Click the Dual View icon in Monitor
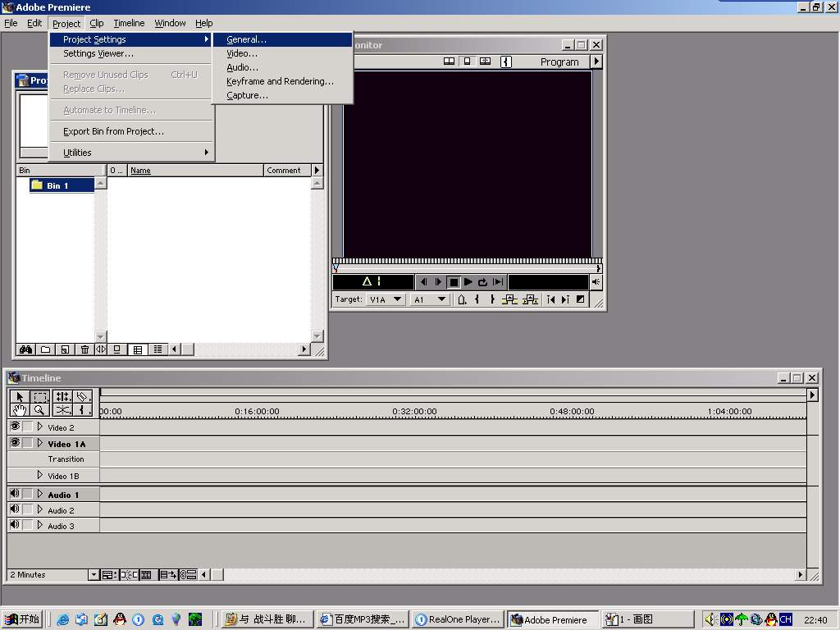Image resolution: width=840 pixels, height=630 pixels. (x=449, y=62)
